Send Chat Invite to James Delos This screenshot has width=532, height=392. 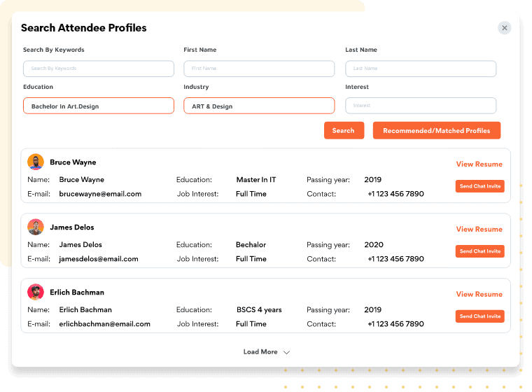point(479,251)
